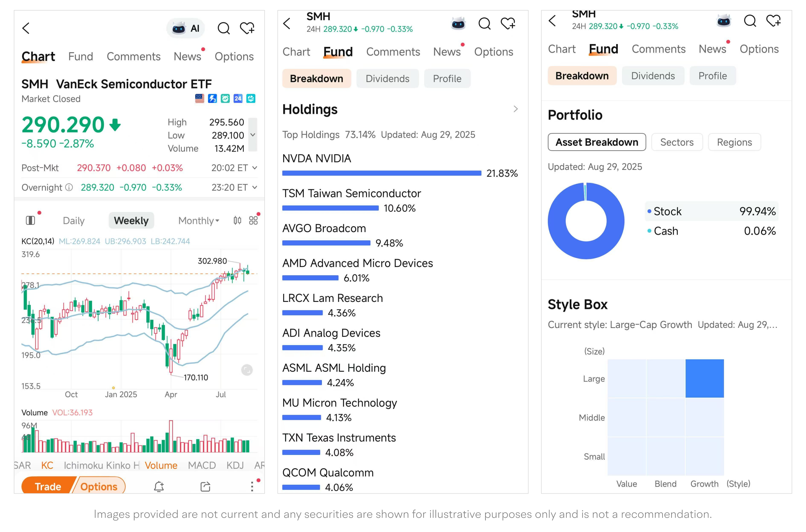Set a price alert with the bell icon

pos(159,486)
